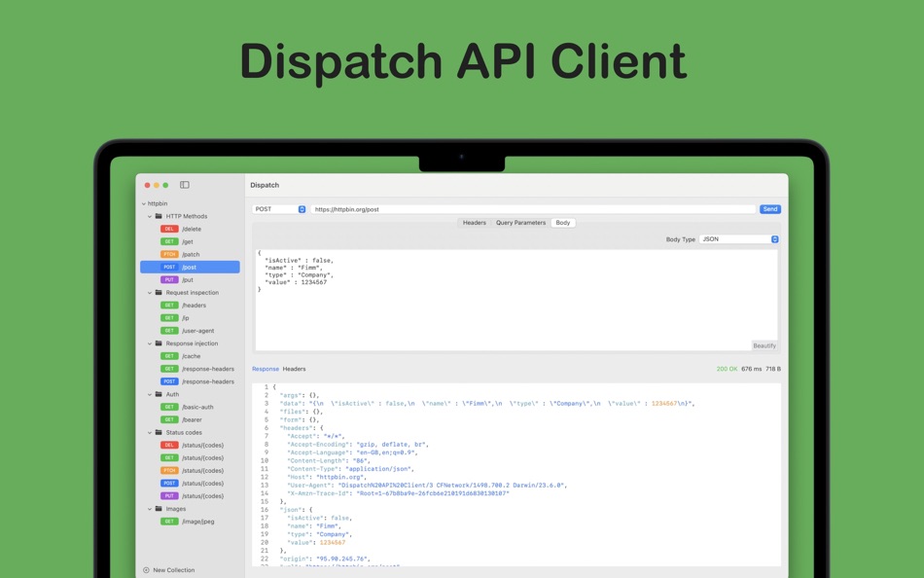924x578 pixels.
Task: Click the Request inspection folder icon
Action: [159, 293]
